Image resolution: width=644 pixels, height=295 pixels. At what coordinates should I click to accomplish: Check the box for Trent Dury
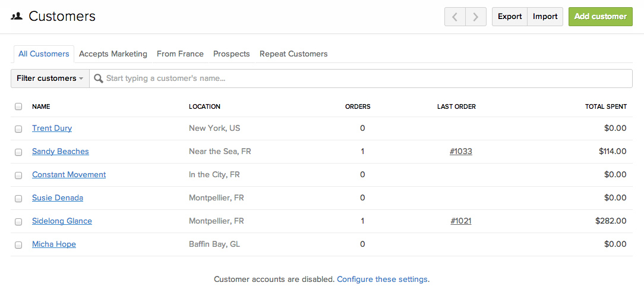[x=18, y=128]
